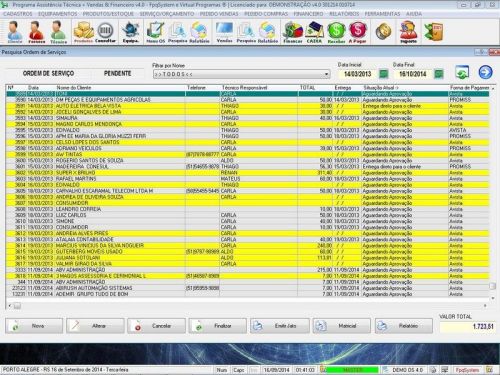Click the DEMO OS 4.0 status entry
Viewport: 500px width, 375px height.
tap(407, 370)
